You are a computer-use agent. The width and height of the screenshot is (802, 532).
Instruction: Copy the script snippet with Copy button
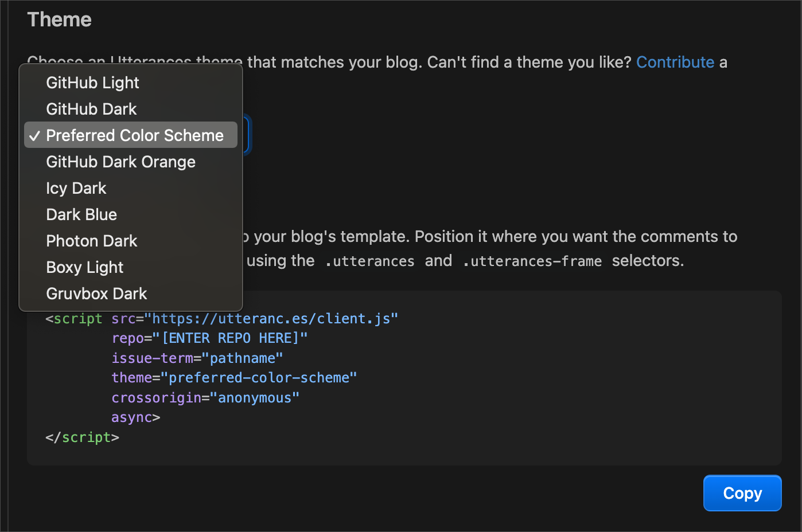click(742, 493)
